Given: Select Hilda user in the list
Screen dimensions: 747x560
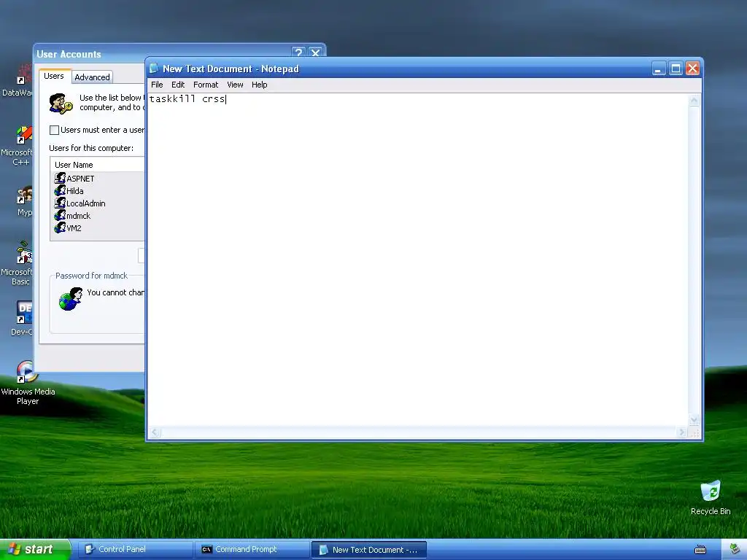Looking at the screenshot, I should tap(75, 191).
